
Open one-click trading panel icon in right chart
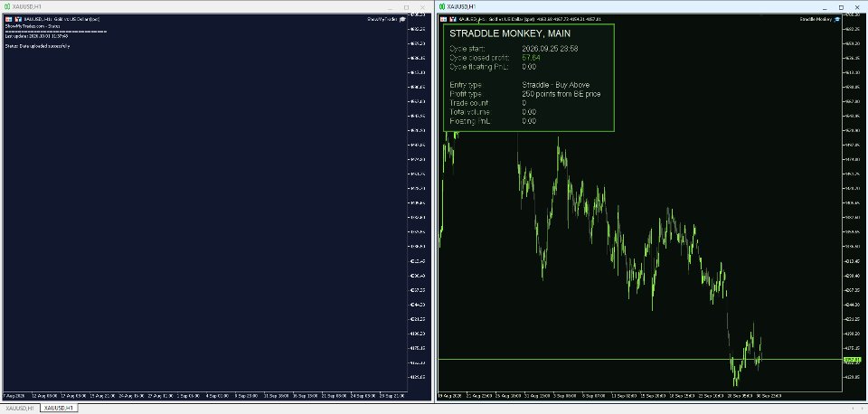click(443, 19)
